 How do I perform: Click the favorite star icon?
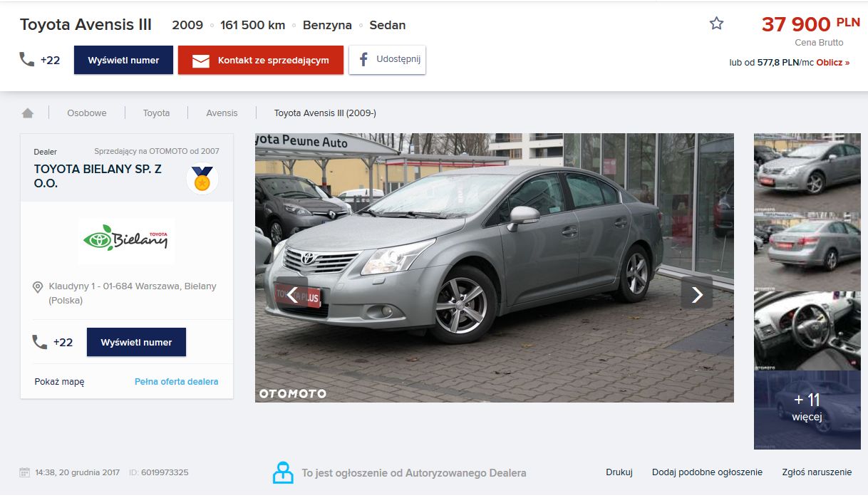716,24
